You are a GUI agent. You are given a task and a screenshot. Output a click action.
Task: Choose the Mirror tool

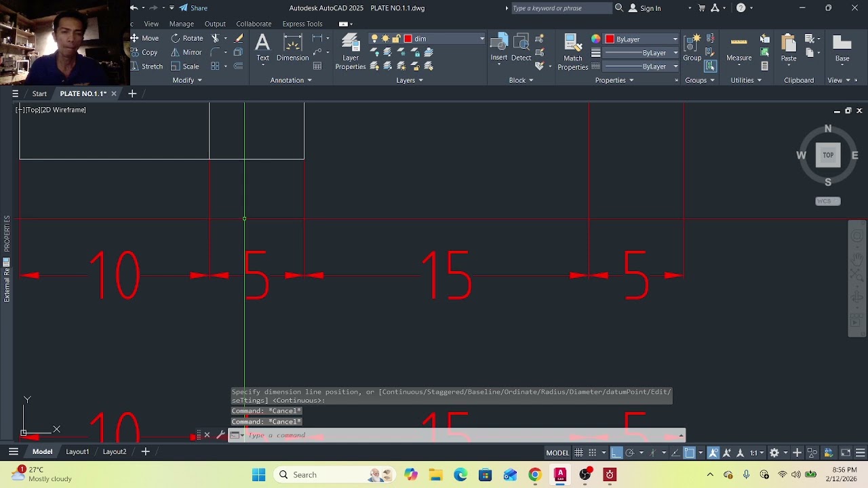(x=186, y=52)
